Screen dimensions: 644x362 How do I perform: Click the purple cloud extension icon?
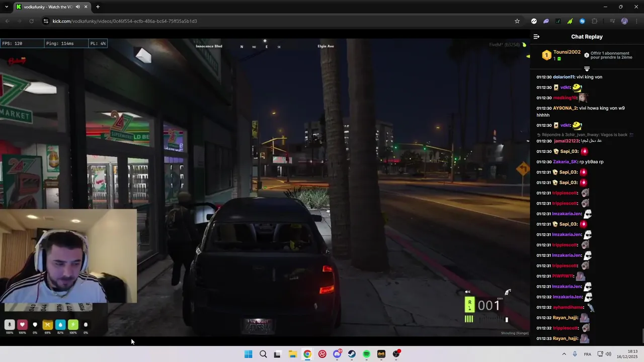[x=546, y=21]
